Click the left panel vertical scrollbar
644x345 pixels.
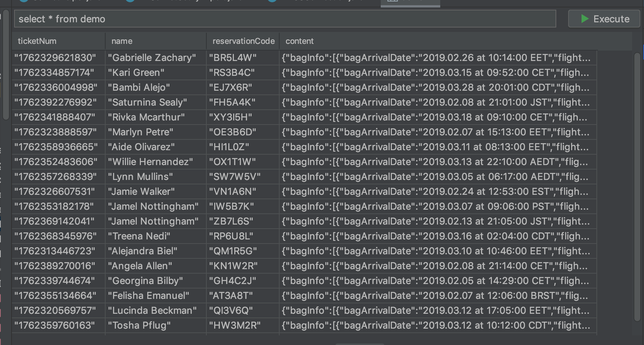click(6, 65)
